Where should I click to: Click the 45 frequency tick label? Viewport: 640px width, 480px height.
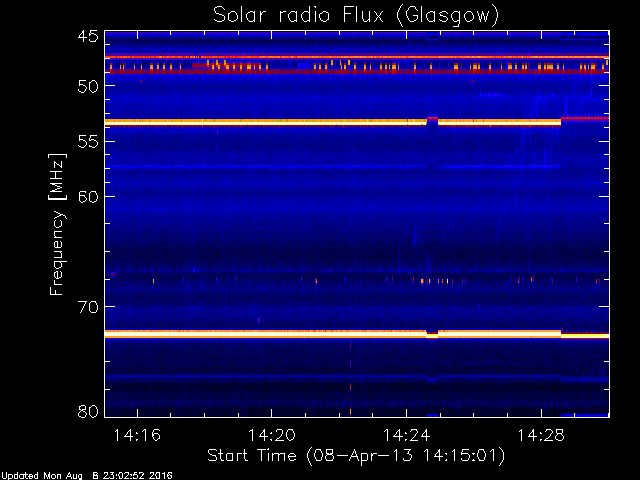tap(88, 37)
